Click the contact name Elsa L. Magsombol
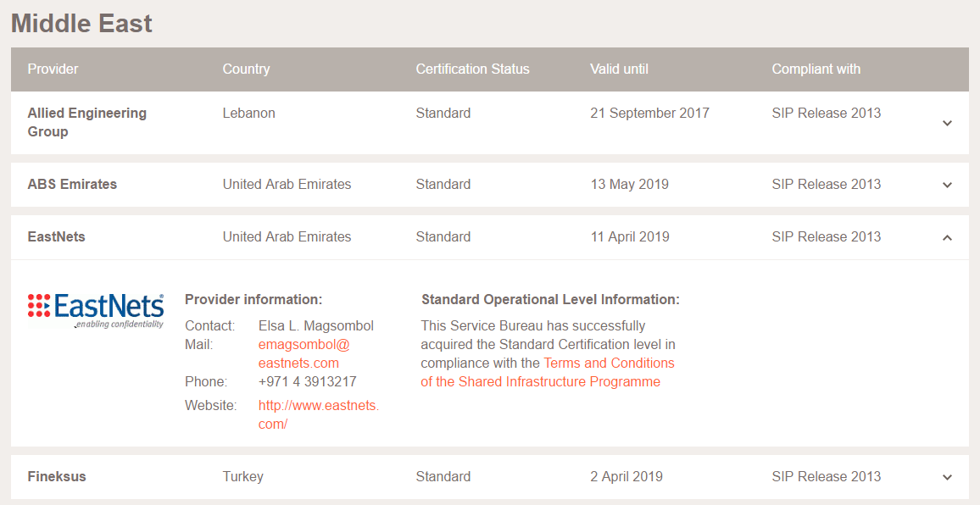Screen dimensions: 980x505 [315, 326]
